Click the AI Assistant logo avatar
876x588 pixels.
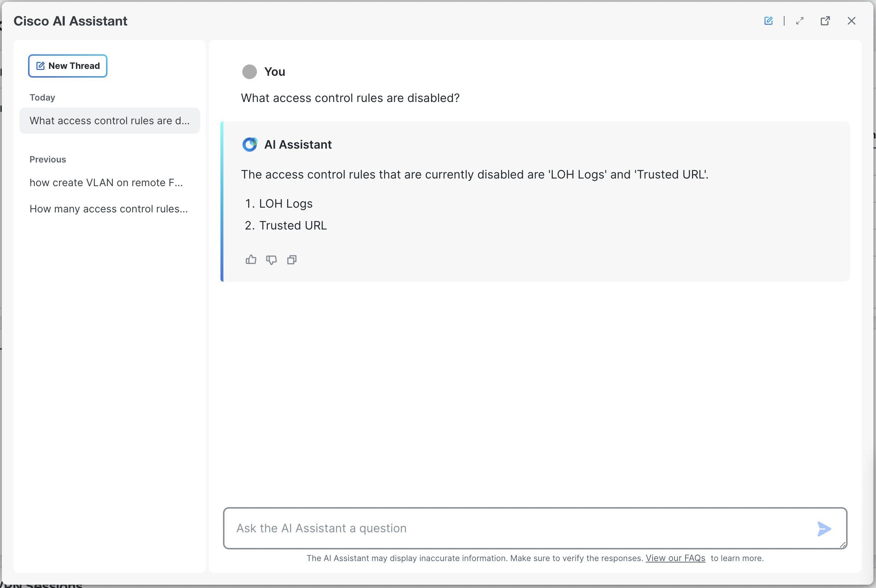(x=250, y=144)
